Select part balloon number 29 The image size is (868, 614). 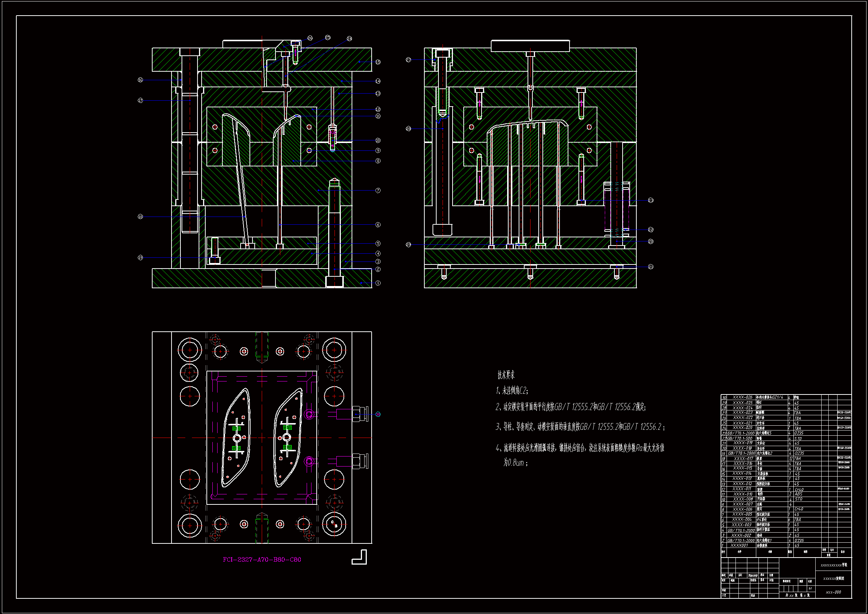(x=408, y=245)
